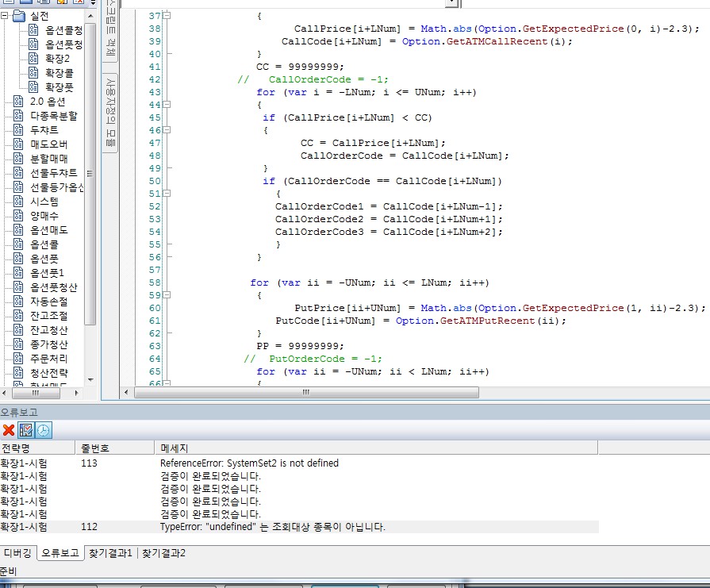710x588 pixels.
Task: Click the checklist verification icon in error toolbar
Action: tap(26, 430)
